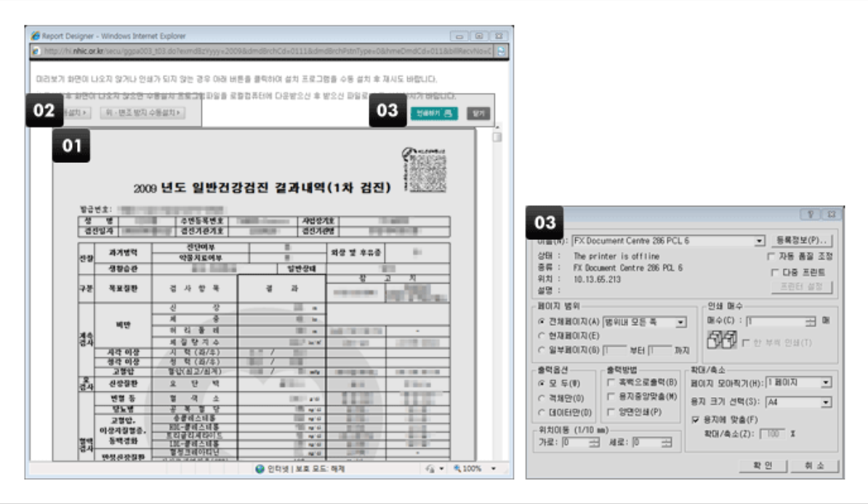Open the zoom level dropdown arrow
The width and height of the screenshot is (868, 504).
(x=493, y=468)
